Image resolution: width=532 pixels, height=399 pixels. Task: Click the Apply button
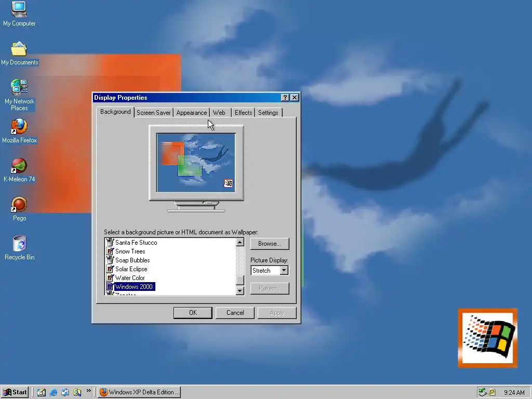(x=277, y=313)
